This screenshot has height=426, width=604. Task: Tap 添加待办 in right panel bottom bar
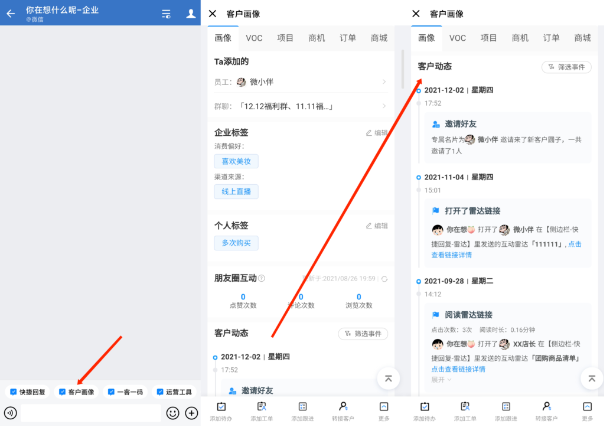point(424,411)
